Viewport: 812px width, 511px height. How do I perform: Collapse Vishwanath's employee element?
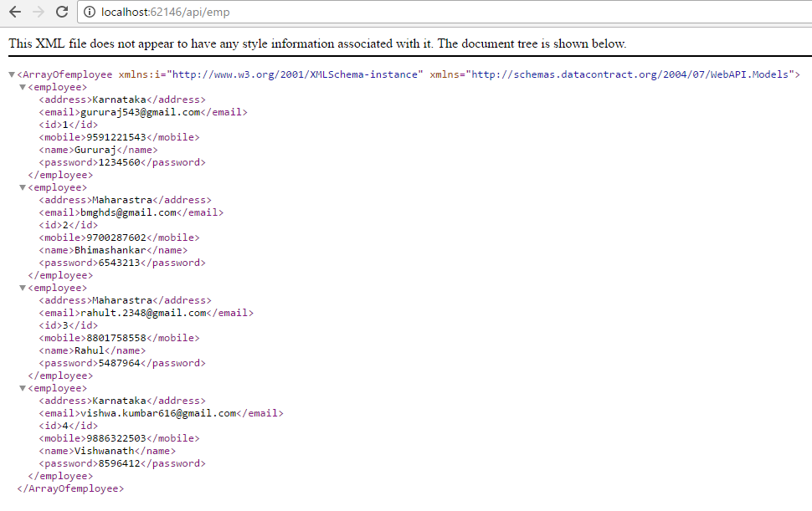pyautogui.click(x=23, y=387)
